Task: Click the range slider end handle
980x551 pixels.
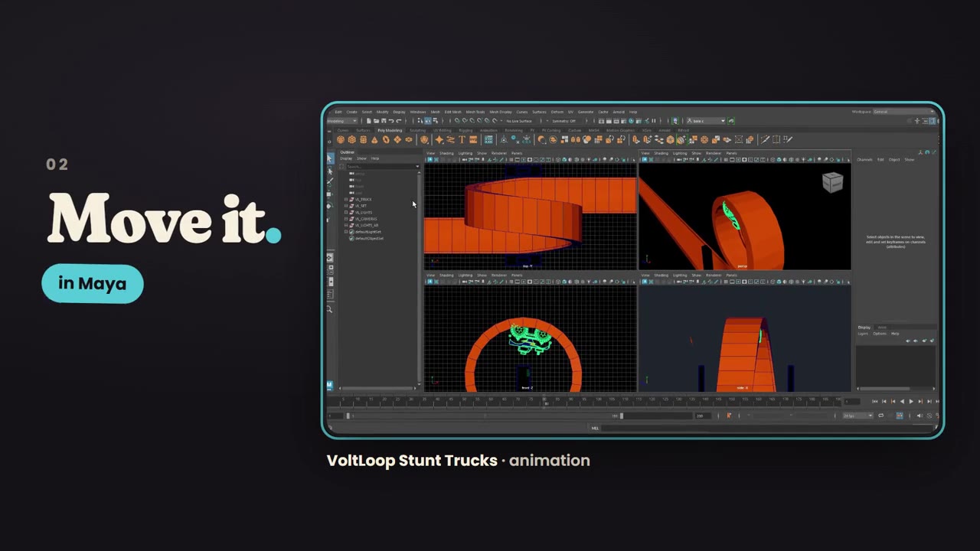Action: 621,416
